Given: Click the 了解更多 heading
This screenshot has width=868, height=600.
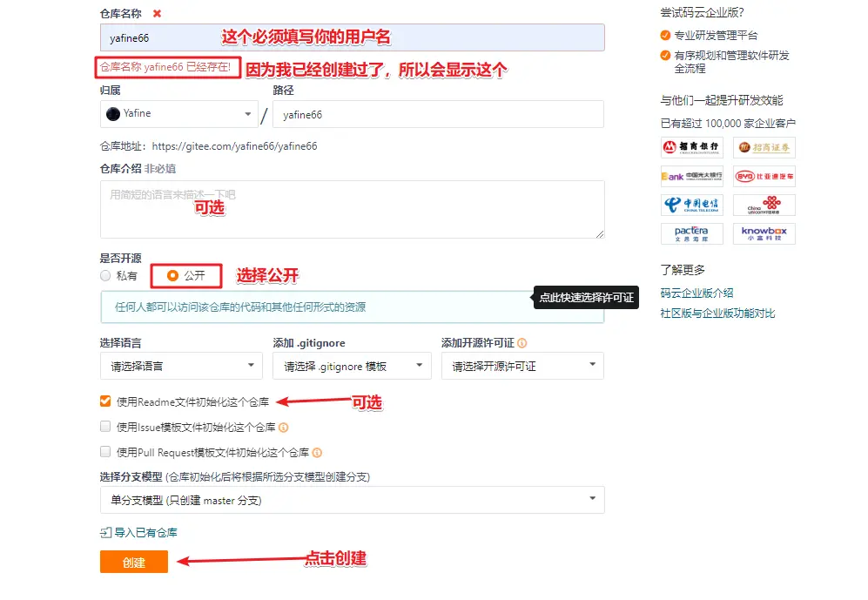Looking at the screenshot, I should click(x=683, y=270).
